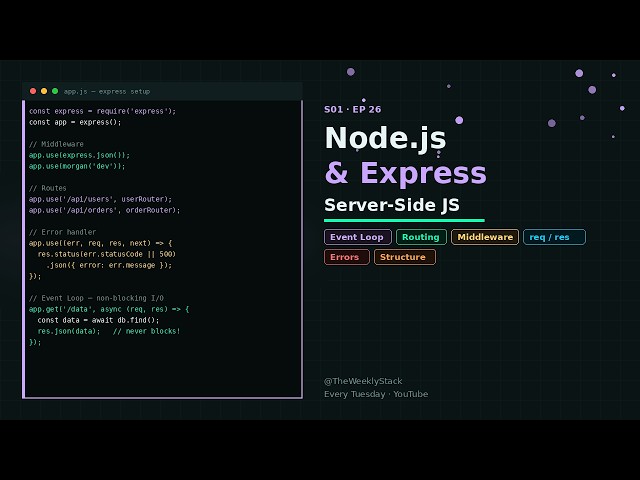The width and height of the screenshot is (640, 480).
Task: Click code line with '/api/users', userRouter
Action: point(100,199)
